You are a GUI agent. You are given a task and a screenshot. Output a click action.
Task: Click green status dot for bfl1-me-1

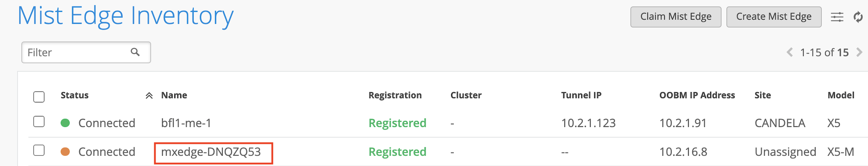coord(65,123)
